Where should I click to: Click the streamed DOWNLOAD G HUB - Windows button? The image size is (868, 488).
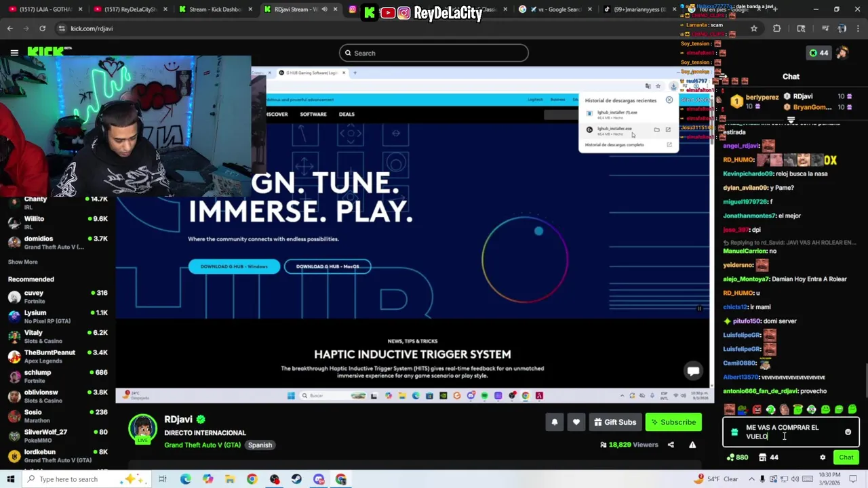[x=234, y=266]
